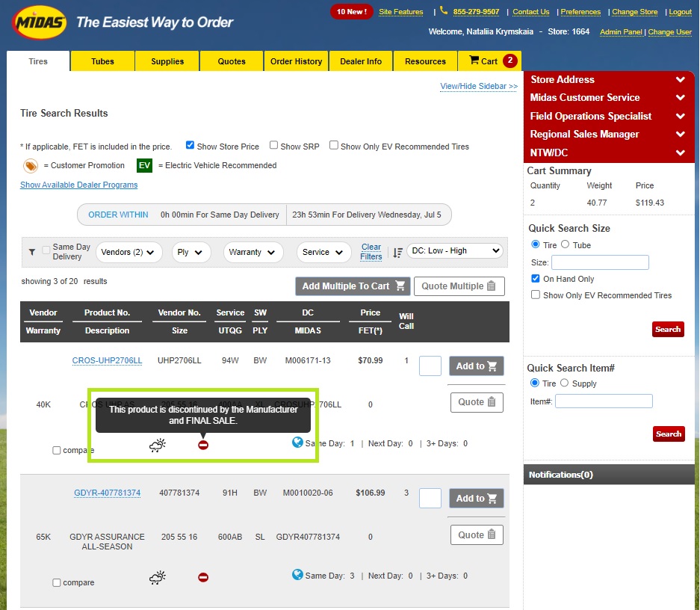Click the filter funnel icon
The width and height of the screenshot is (700, 610).
coord(32,252)
